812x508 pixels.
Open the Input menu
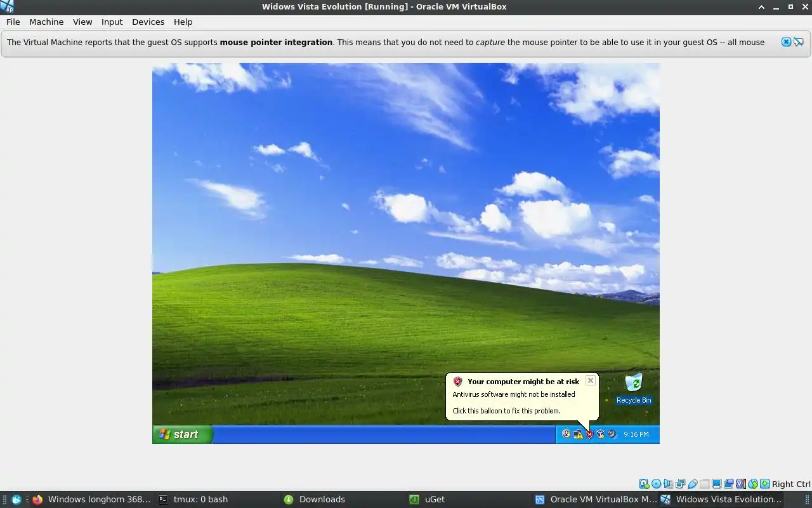tap(112, 22)
